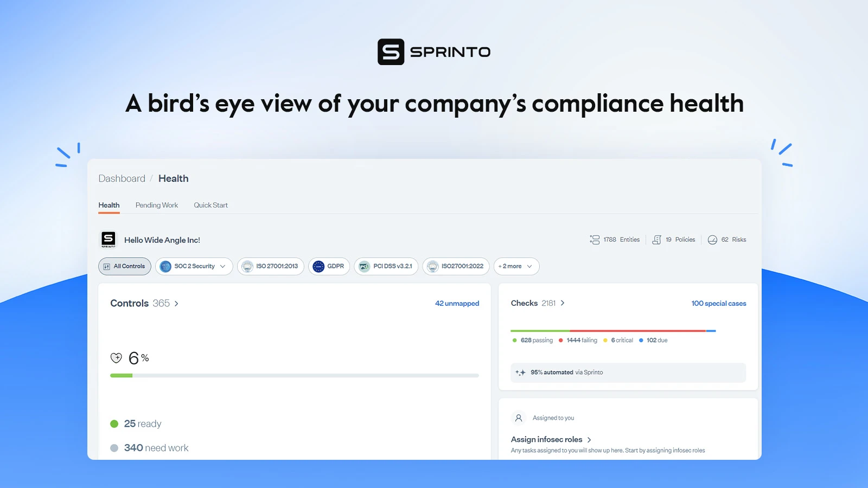868x488 pixels.
Task: Select the All Controls filter chip
Action: tap(125, 266)
